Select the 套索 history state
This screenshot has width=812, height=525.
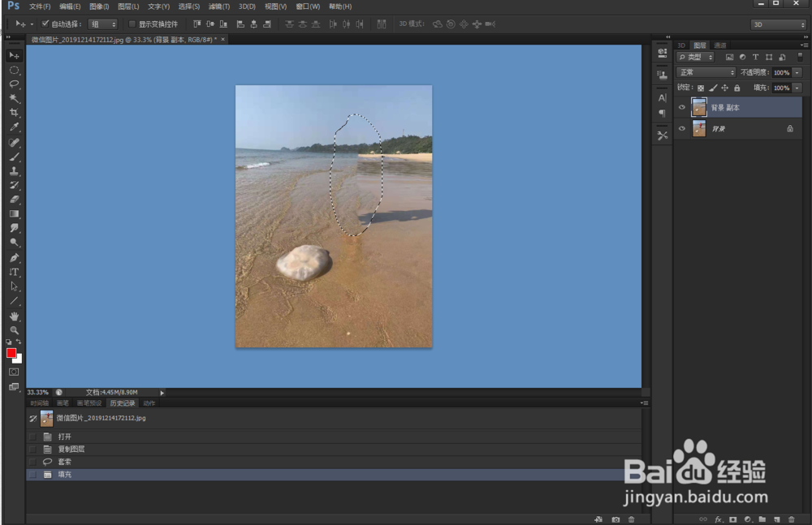click(334, 462)
